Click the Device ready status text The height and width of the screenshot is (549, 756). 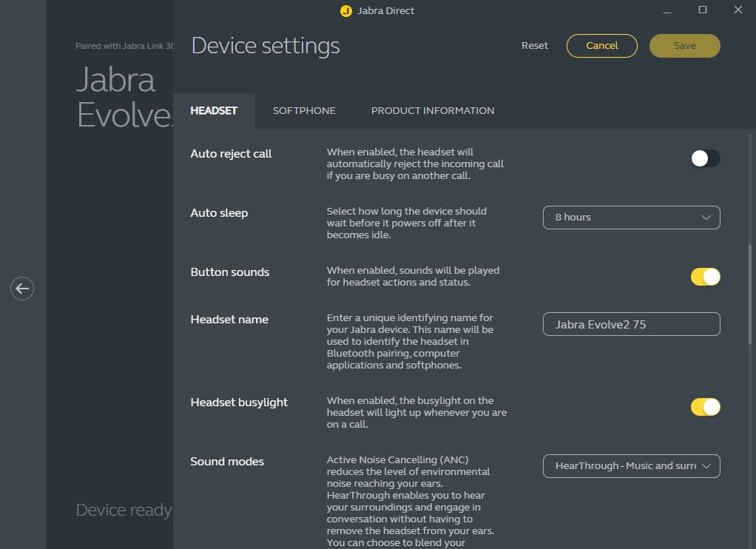coord(124,511)
